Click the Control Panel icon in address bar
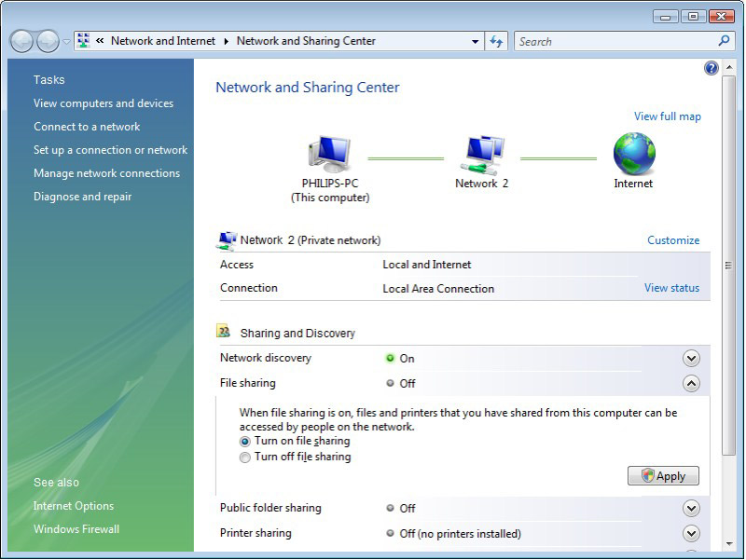 pyautogui.click(x=84, y=41)
